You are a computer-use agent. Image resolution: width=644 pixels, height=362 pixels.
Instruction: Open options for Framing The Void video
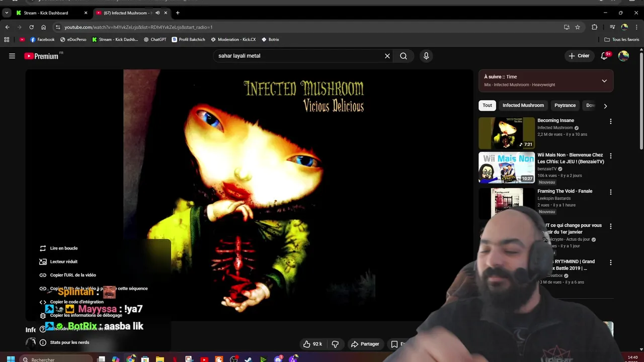pos(611,192)
